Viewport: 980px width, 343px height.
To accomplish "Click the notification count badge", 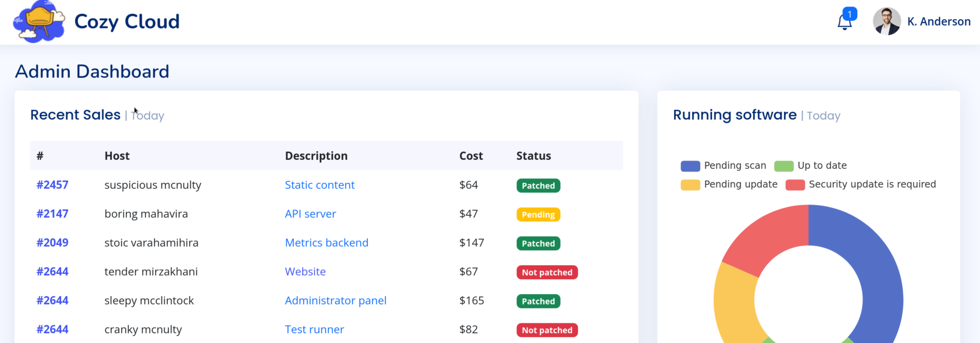I will pos(849,13).
